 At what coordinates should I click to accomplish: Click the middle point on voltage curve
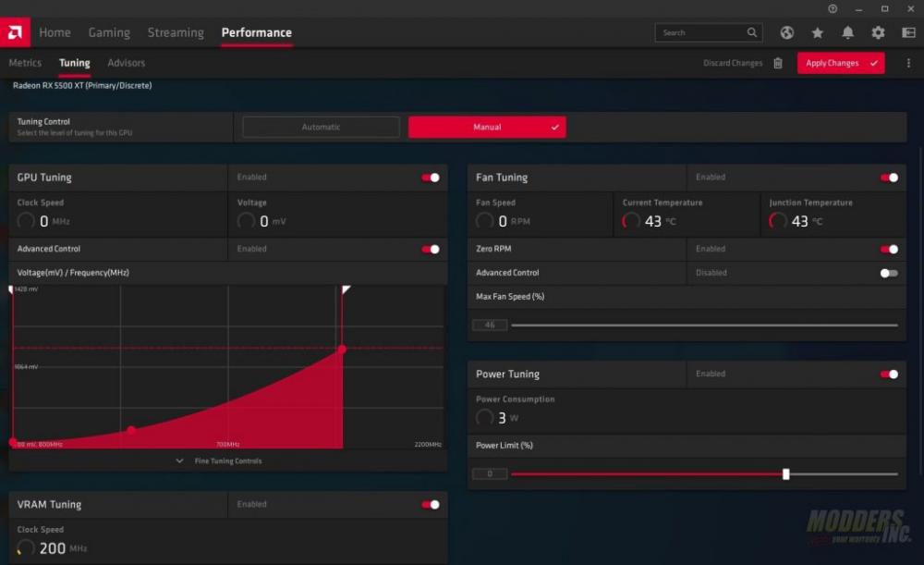(x=131, y=430)
